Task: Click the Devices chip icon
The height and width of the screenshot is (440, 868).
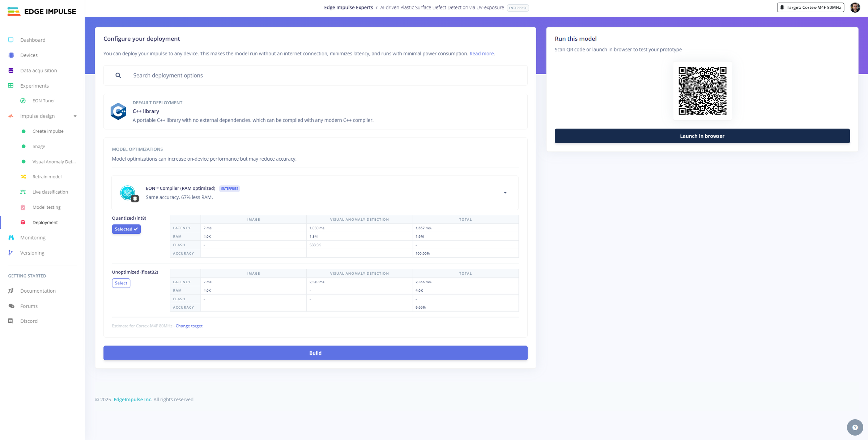Action: click(11, 55)
